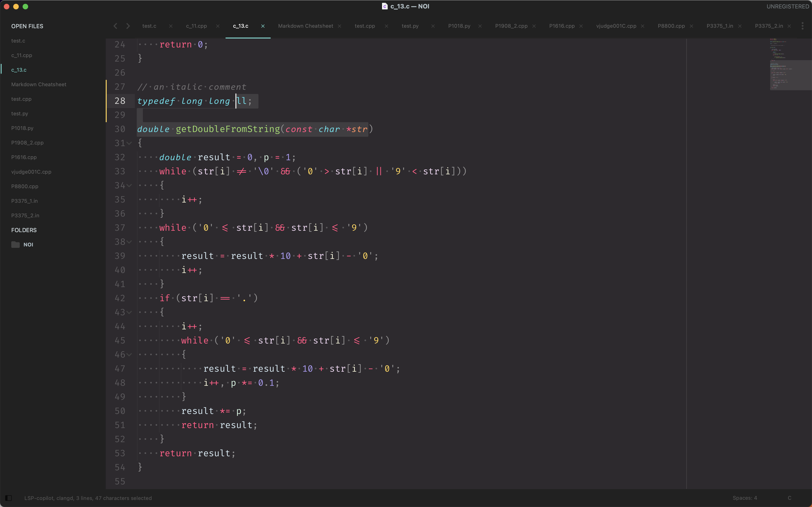Open the P8800.cpp tab
The height and width of the screenshot is (507, 812).
coord(671,26)
